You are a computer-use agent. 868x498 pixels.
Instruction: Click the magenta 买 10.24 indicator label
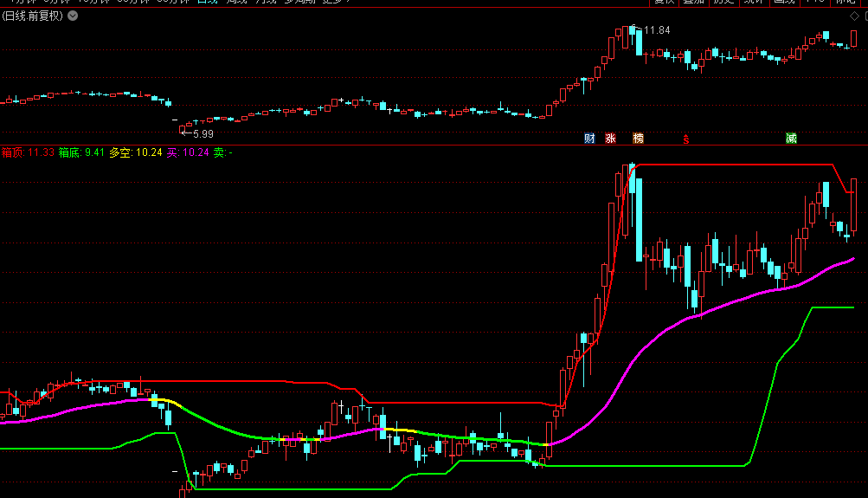coord(188,152)
